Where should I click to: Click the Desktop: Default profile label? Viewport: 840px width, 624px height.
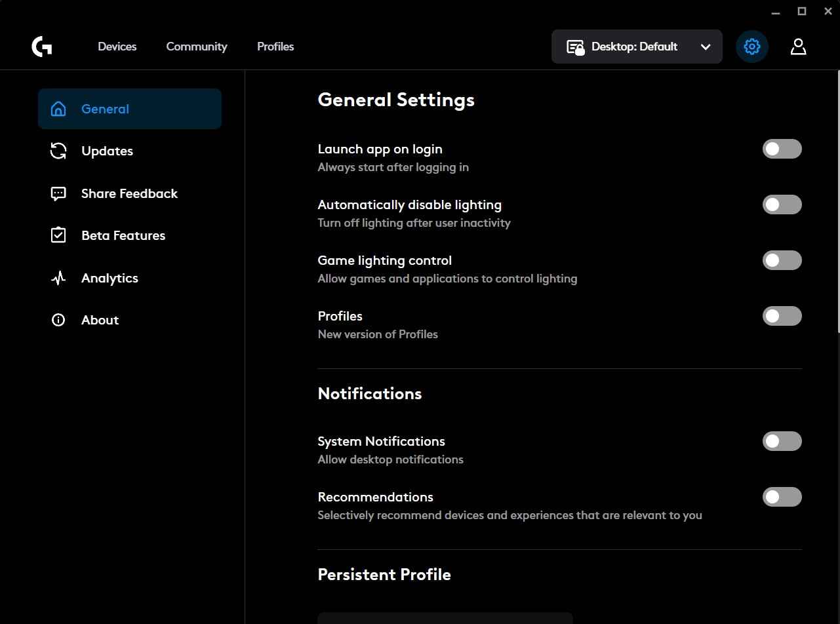(634, 47)
